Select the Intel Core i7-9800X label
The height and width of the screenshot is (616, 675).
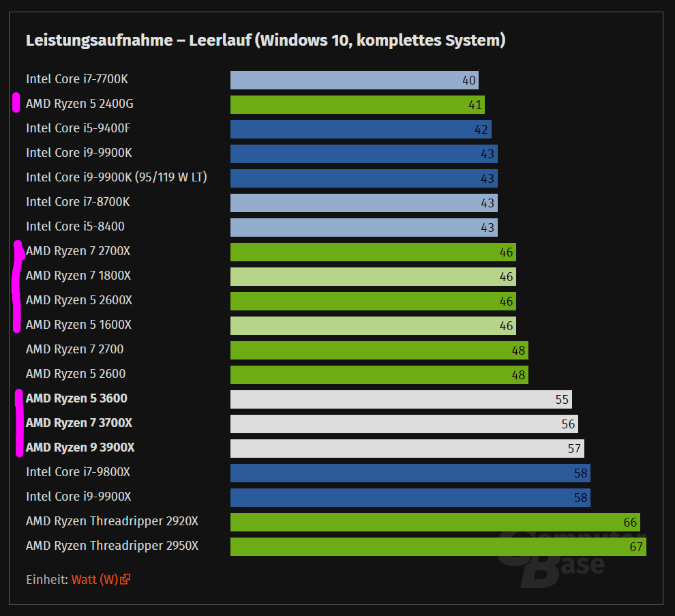click(x=78, y=472)
